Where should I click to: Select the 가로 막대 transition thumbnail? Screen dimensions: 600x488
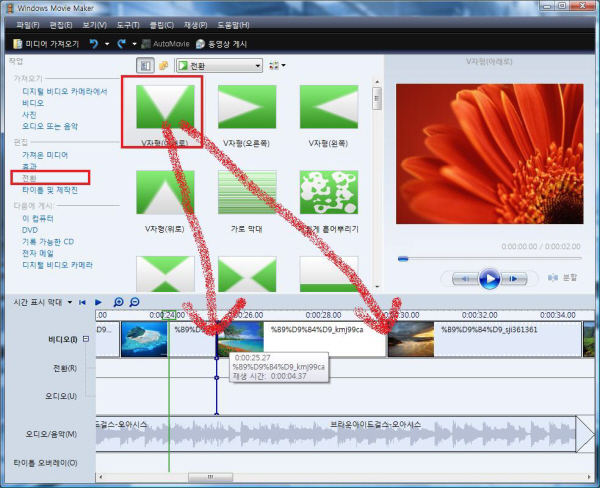point(247,192)
